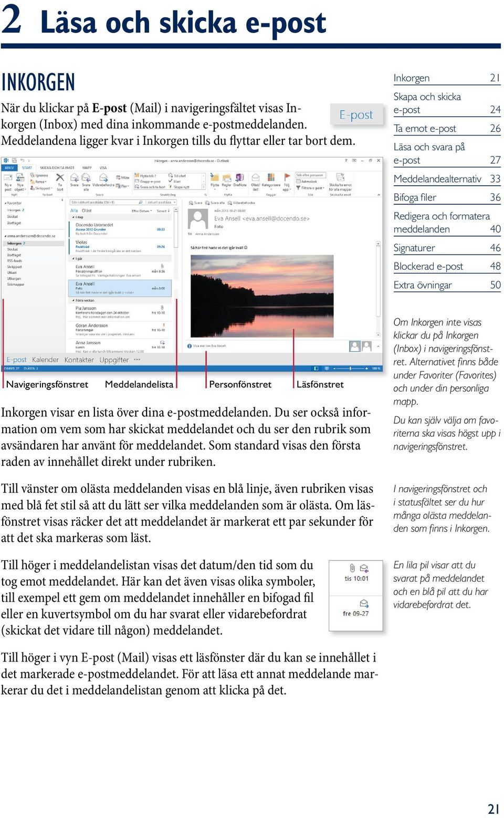Open the Efter Datum sort dropdown
The height and width of the screenshot is (818, 504).
(142, 211)
